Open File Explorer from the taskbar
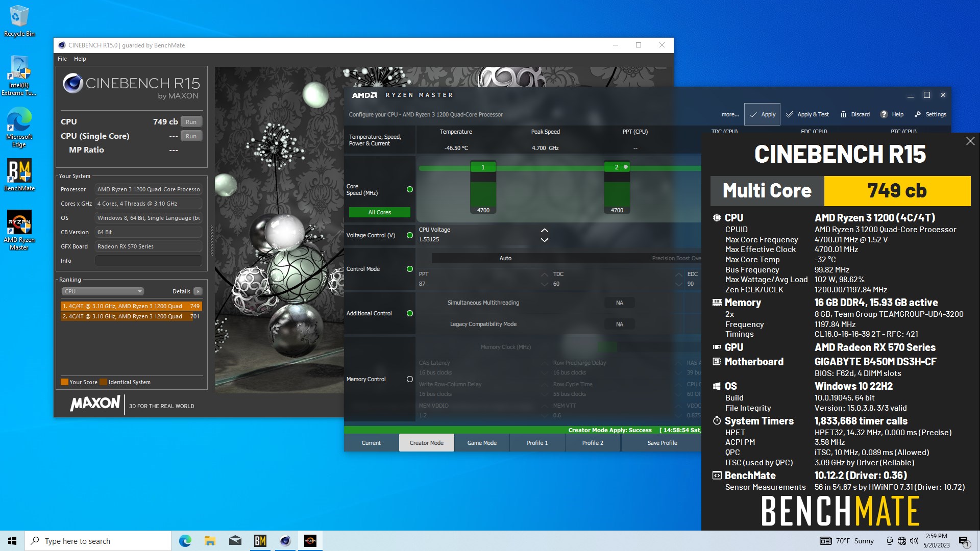 [210, 541]
